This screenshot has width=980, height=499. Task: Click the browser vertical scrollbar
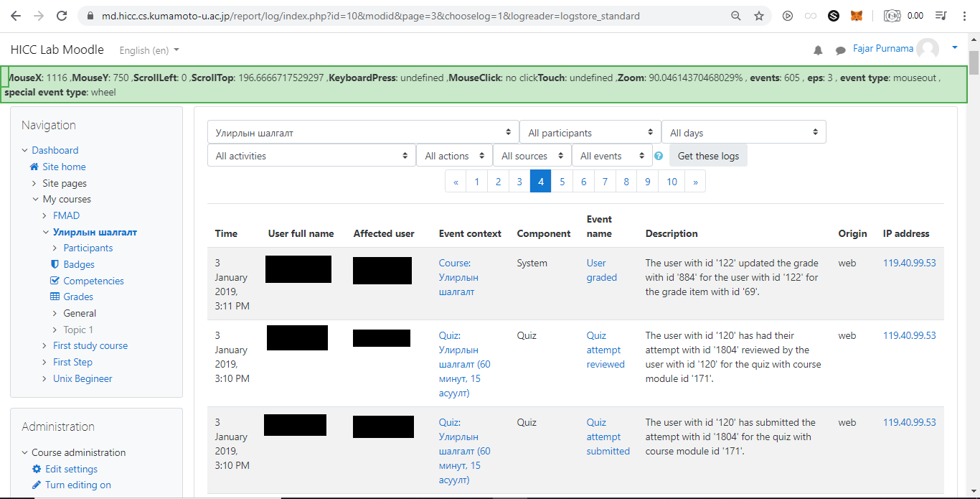click(x=974, y=266)
